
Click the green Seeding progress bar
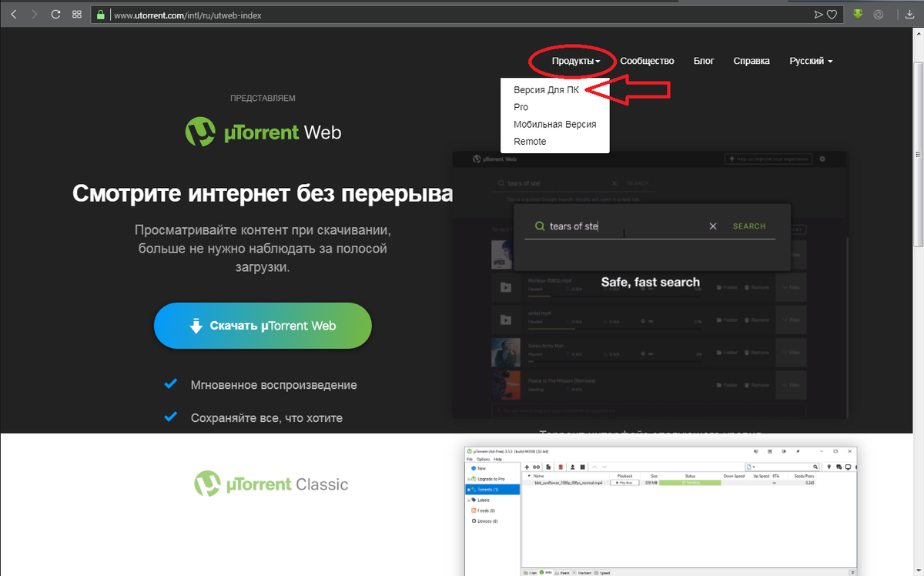point(690,482)
